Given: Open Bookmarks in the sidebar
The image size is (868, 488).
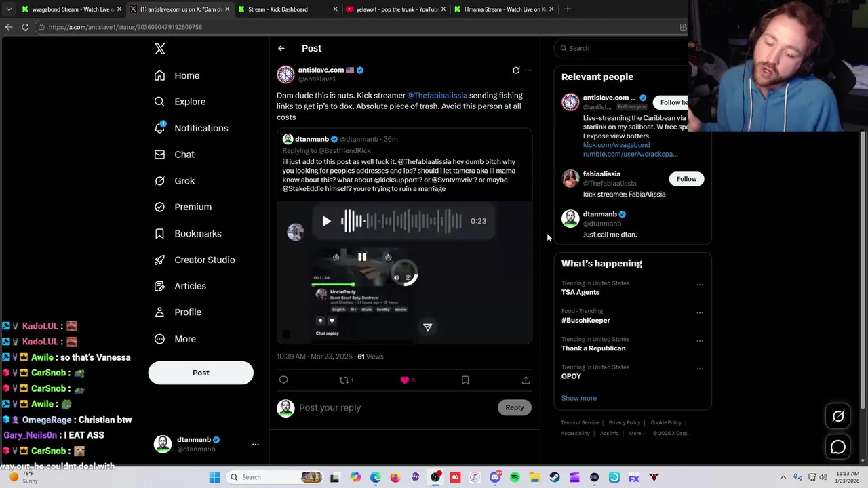Looking at the screenshot, I should [x=188, y=234].
